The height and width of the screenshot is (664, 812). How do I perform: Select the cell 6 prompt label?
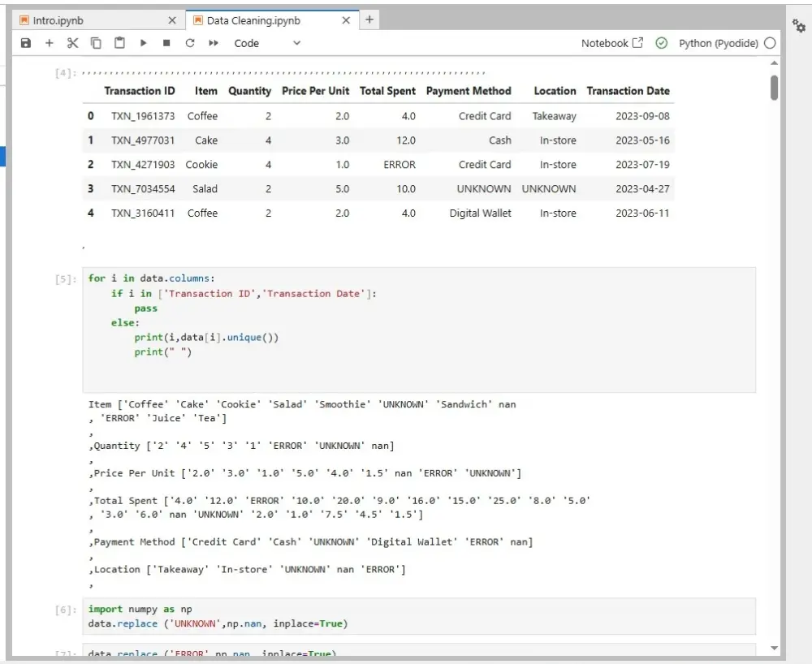tap(66, 610)
